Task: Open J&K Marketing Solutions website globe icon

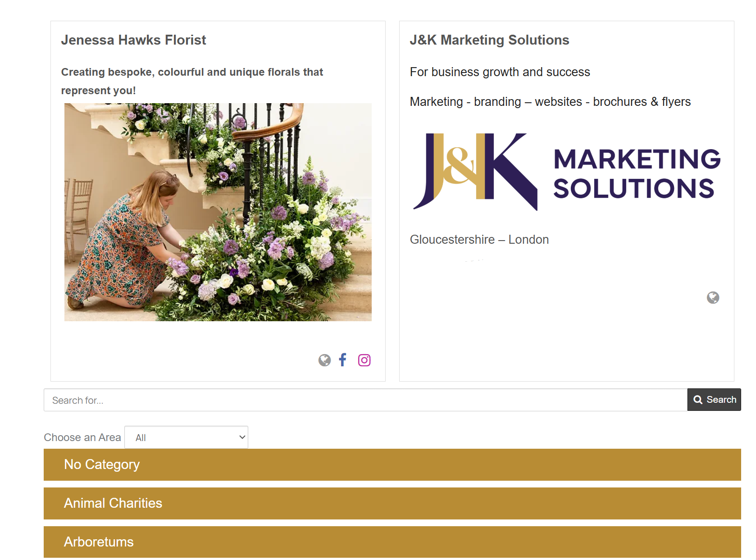Action: (713, 297)
